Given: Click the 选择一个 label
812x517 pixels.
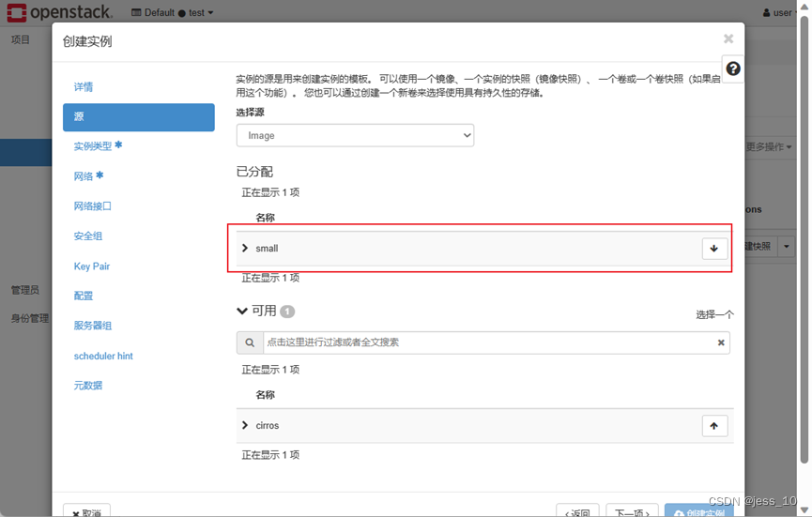Looking at the screenshot, I should tap(714, 314).
